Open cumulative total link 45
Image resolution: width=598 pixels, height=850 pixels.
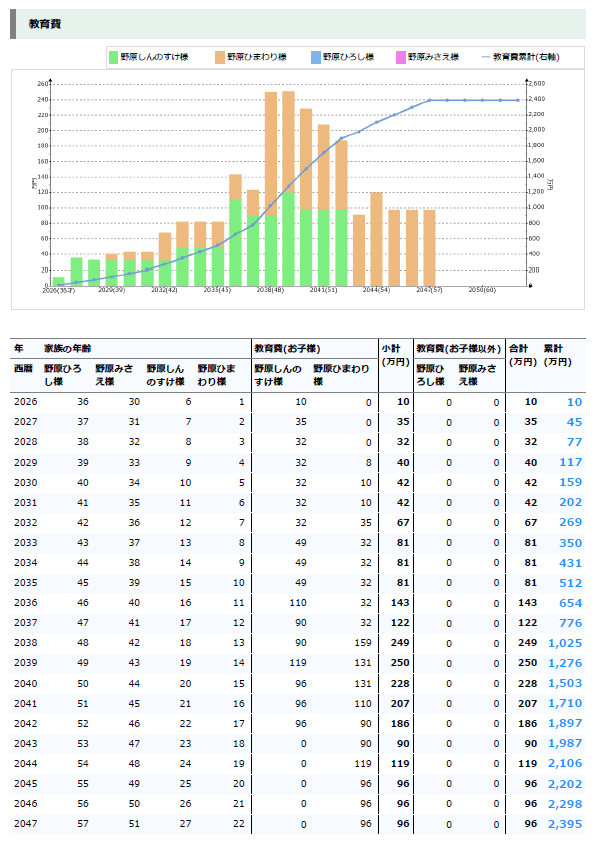tap(574, 422)
